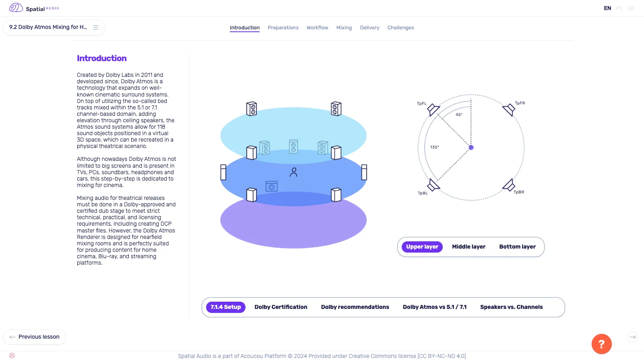
Task: Select the Upper layer option
Action: (422, 247)
